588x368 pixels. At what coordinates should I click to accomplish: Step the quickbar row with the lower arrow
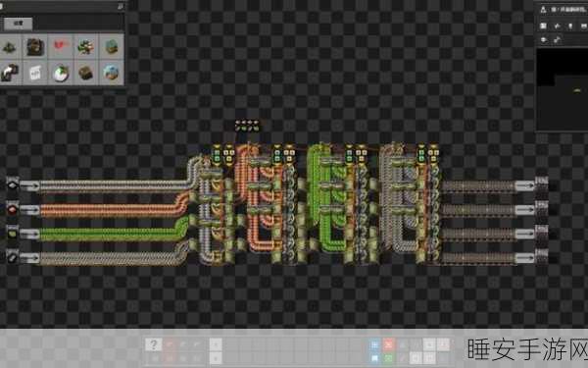216,358
